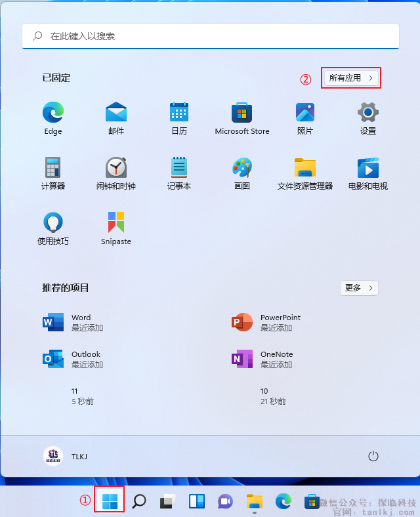This screenshot has width=420, height=517.
Task: Open File Explorer from the taskbar
Action: 255,501
